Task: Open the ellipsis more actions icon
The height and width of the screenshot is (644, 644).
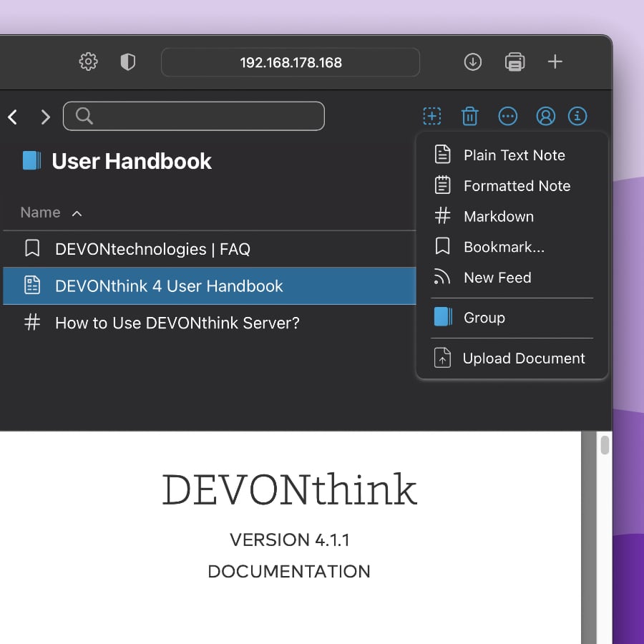Action: (x=507, y=116)
